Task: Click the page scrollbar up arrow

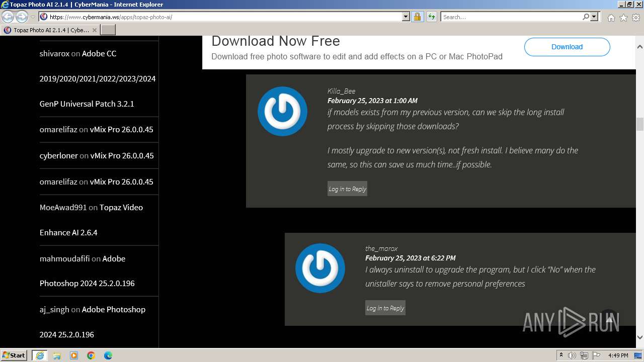Action: [x=640, y=47]
